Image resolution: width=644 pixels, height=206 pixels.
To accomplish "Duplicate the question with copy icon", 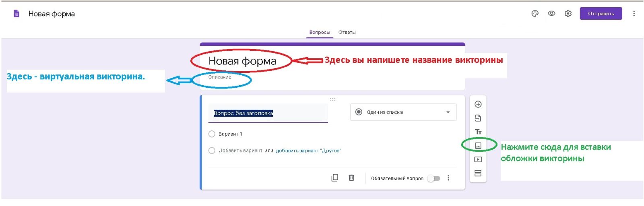I will (334, 178).
